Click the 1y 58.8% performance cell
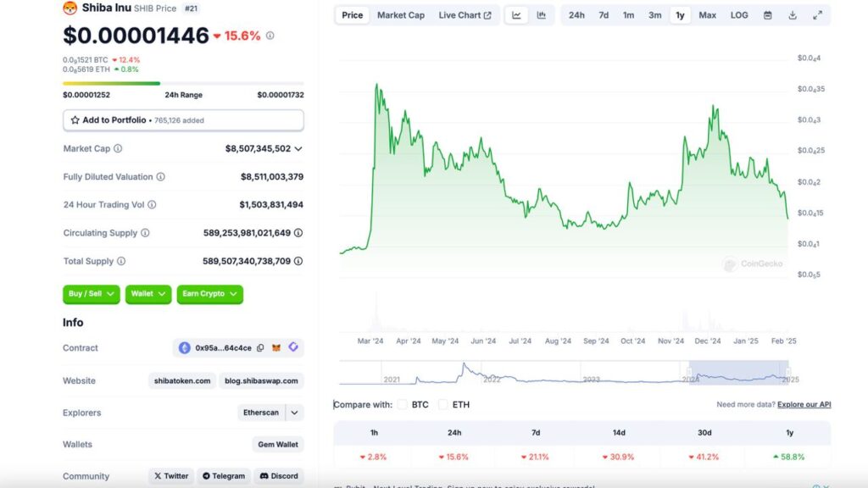868x488 pixels. tap(789, 457)
